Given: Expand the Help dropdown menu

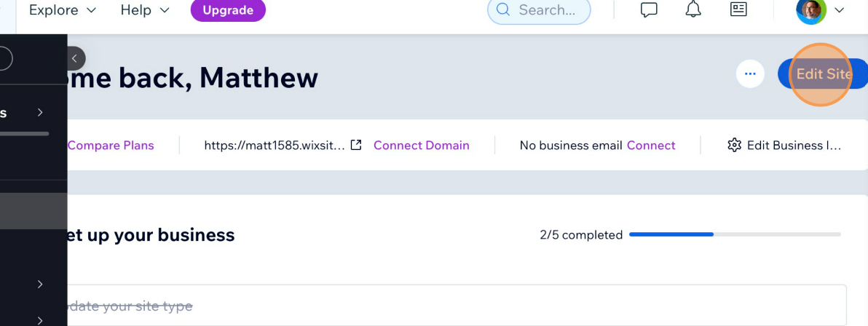Looking at the screenshot, I should coord(144,10).
